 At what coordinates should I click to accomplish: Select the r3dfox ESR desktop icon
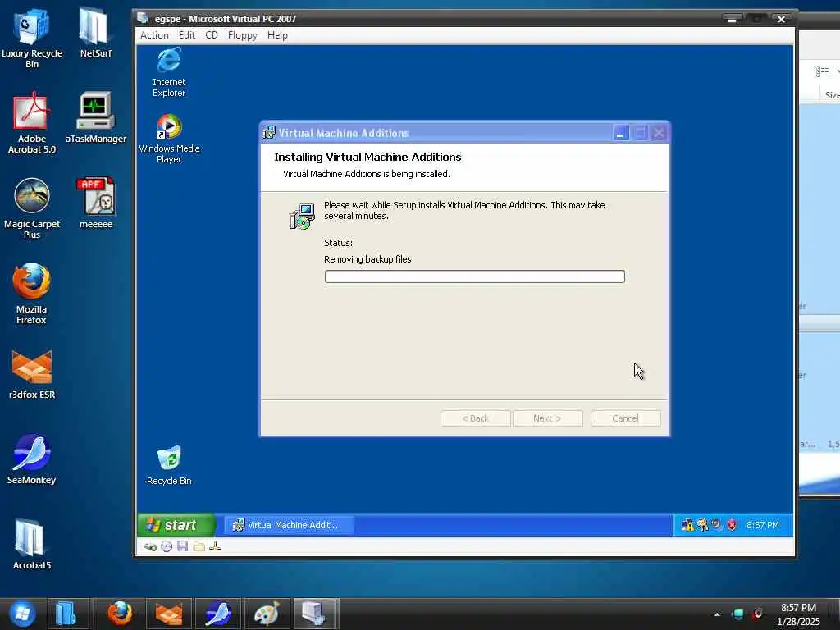click(32, 374)
